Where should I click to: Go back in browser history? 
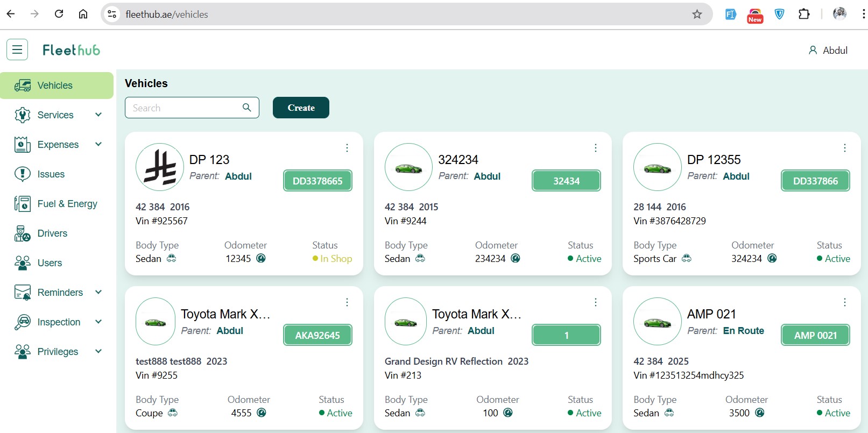(11, 14)
